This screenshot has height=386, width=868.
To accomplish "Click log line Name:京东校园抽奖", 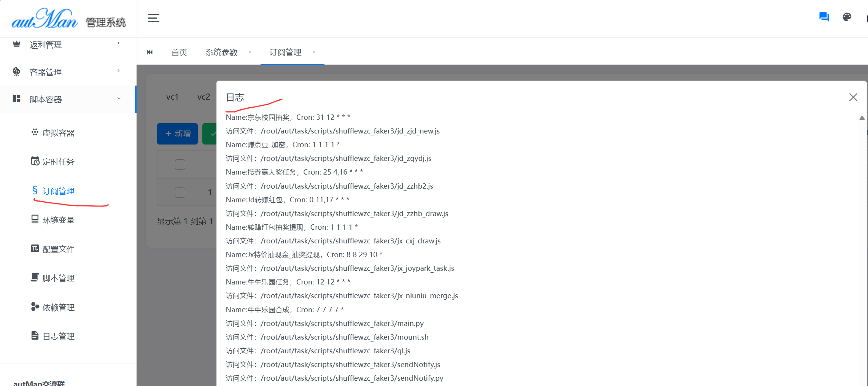I will coord(288,118).
